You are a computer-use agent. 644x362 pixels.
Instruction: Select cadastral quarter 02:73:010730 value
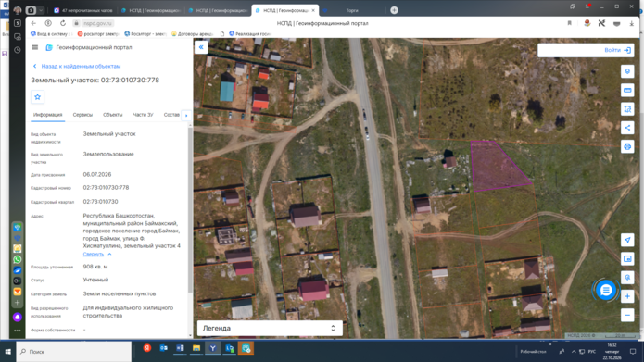[x=100, y=202]
